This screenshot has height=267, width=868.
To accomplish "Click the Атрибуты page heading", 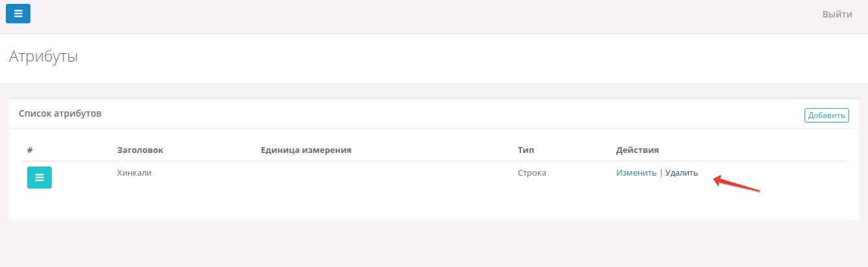I will pos(43,56).
